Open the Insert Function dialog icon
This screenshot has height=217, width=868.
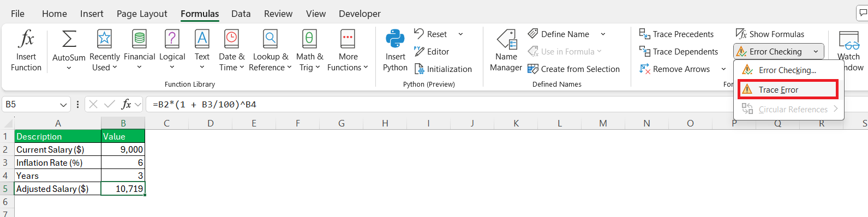[x=26, y=39]
